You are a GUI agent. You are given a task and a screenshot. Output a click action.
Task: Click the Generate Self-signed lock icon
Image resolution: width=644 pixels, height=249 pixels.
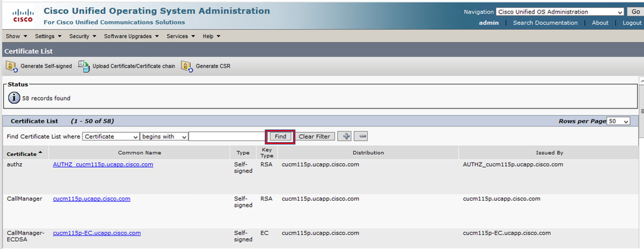pos(12,66)
